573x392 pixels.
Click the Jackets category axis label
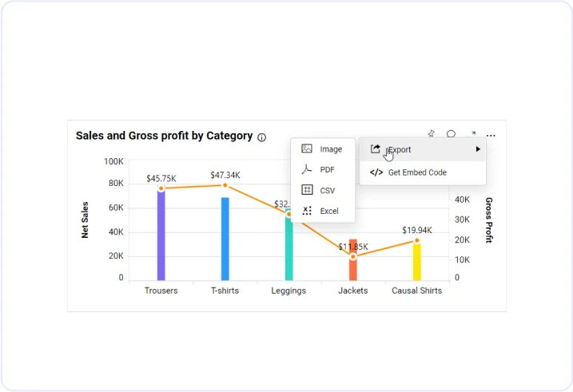[x=353, y=291]
